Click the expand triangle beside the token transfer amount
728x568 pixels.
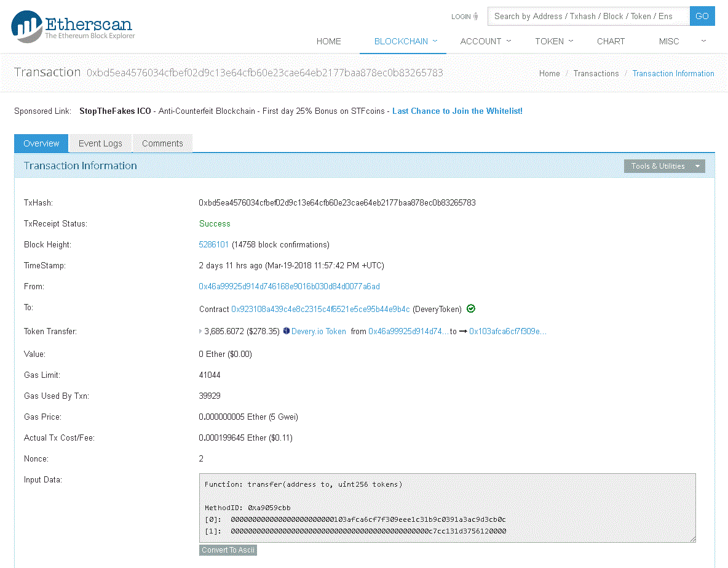pos(199,331)
